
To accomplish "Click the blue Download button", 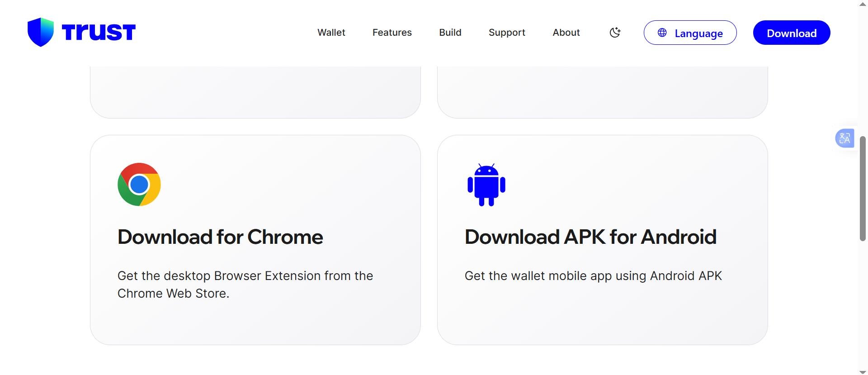I will (792, 33).
